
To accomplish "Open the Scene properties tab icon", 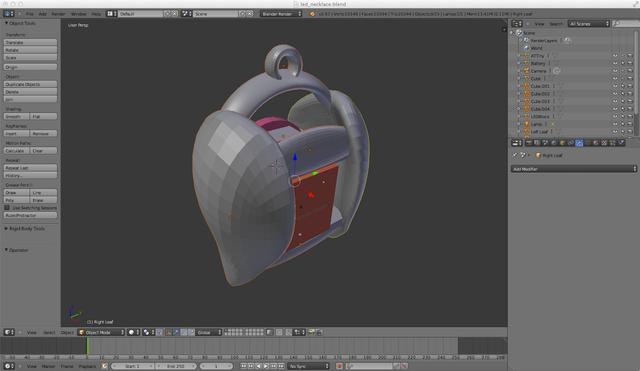I will [545, 143].
